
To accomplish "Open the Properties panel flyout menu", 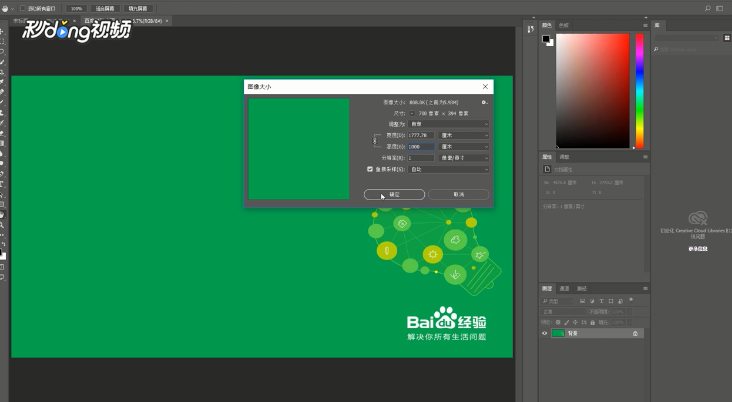I will point(645,157).
